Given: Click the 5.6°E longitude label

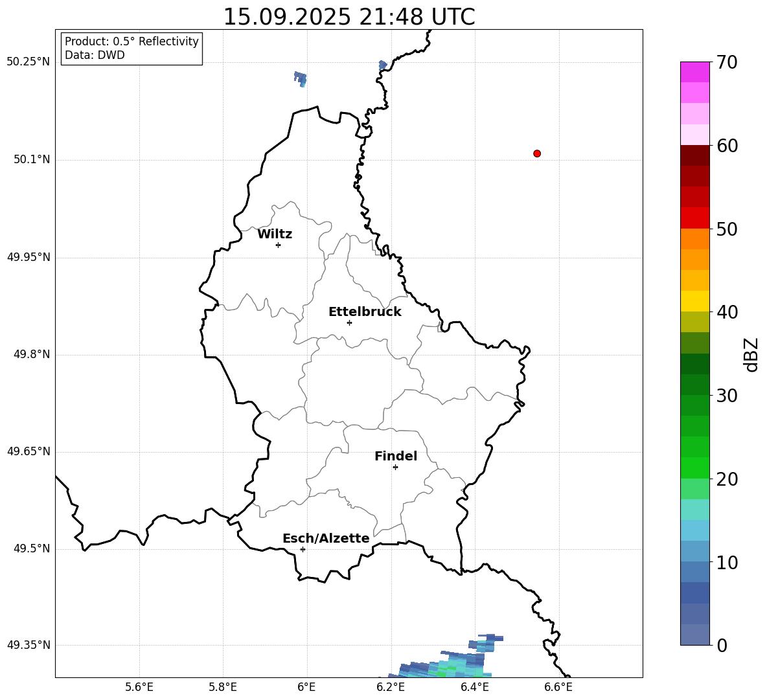Looking at the screenshot, I should pos(139,687).
